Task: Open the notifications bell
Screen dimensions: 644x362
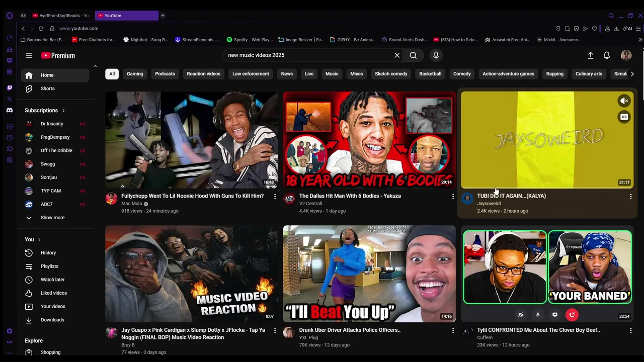Action: pyautogui.click(x=607, y=55)
